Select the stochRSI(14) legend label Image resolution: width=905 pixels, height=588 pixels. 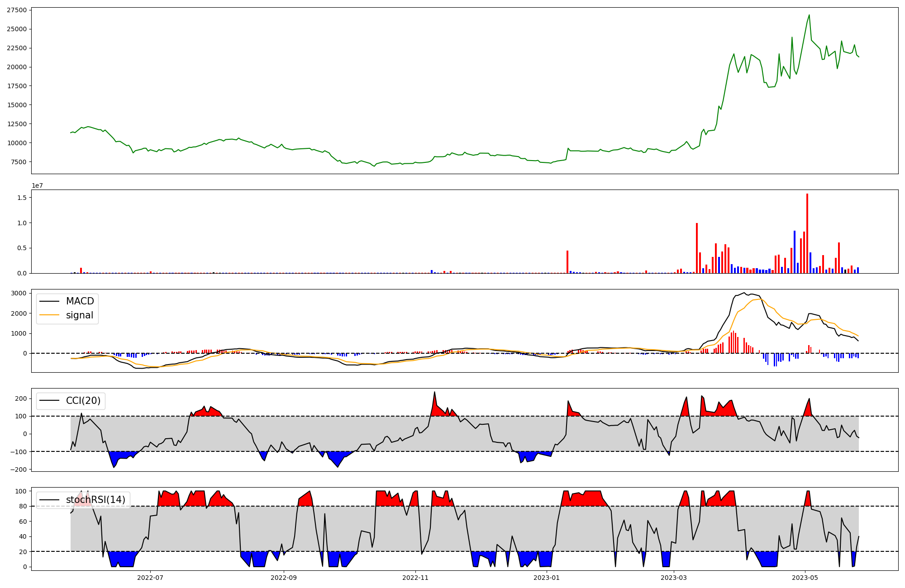pyautogui.click(x=95, y=500)
